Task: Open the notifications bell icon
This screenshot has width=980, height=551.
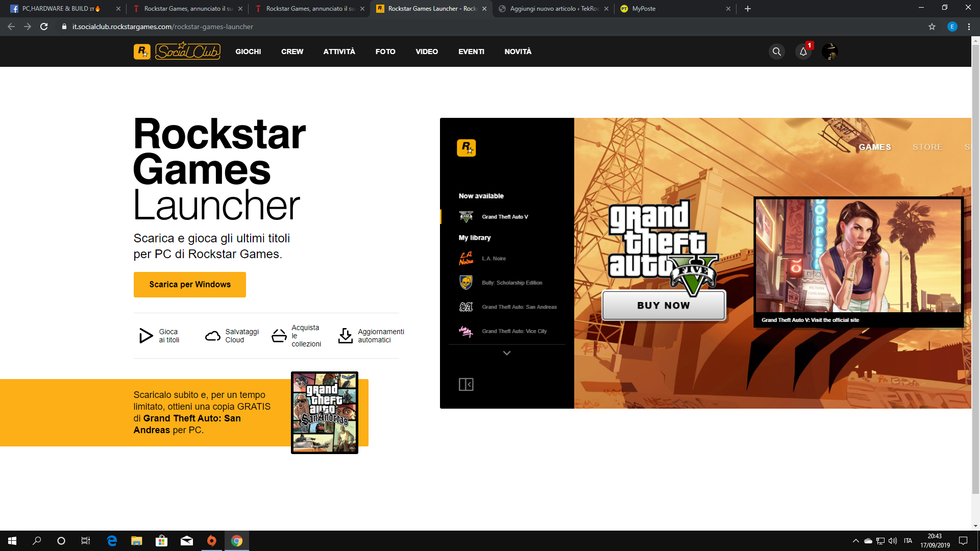Action: (x=803, y=52)
